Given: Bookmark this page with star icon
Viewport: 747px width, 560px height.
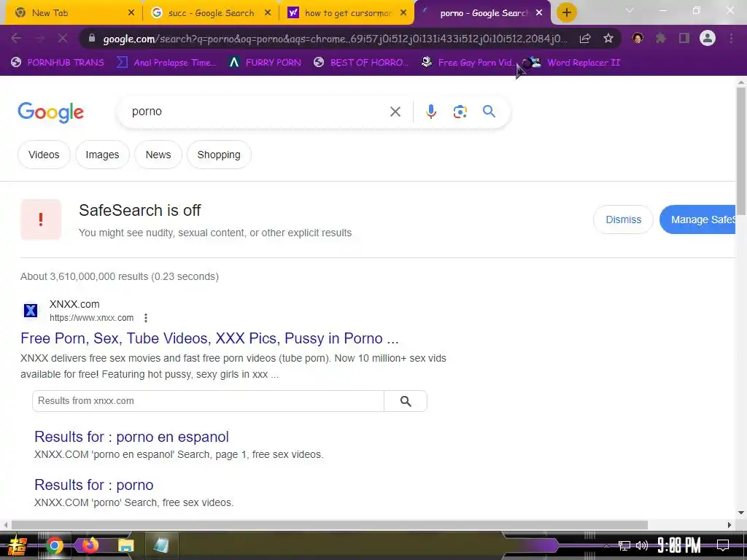Looking at the screenshot, I should (x=608, y=38).
